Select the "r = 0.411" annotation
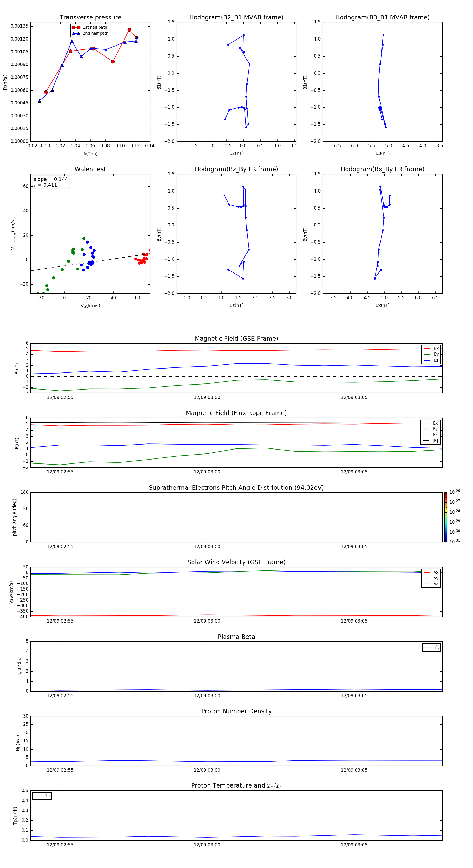Screen dimensions: 473x868 coord(45,185)
